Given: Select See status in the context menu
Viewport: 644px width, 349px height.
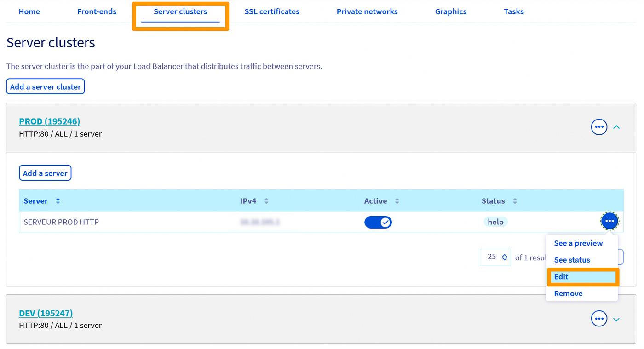Looking at the screenshot, I should click(572, 260).
